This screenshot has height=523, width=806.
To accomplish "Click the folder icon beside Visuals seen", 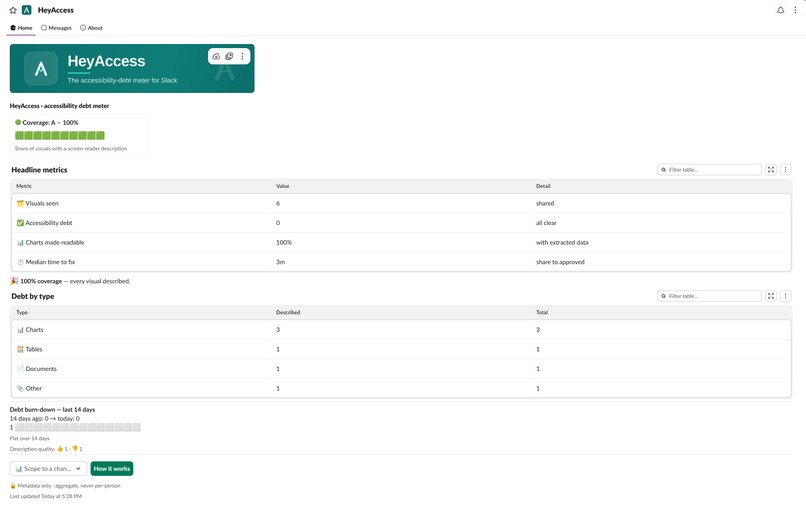I will (20, 204).
